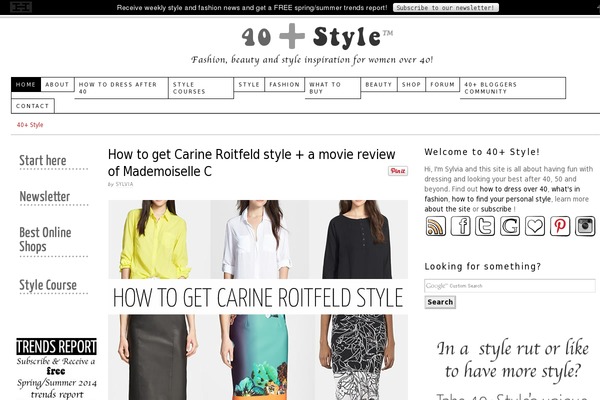This screenshot has width=600, height=400.
Task: Open the Trends Report banner
Action: [x=56, y=369]
